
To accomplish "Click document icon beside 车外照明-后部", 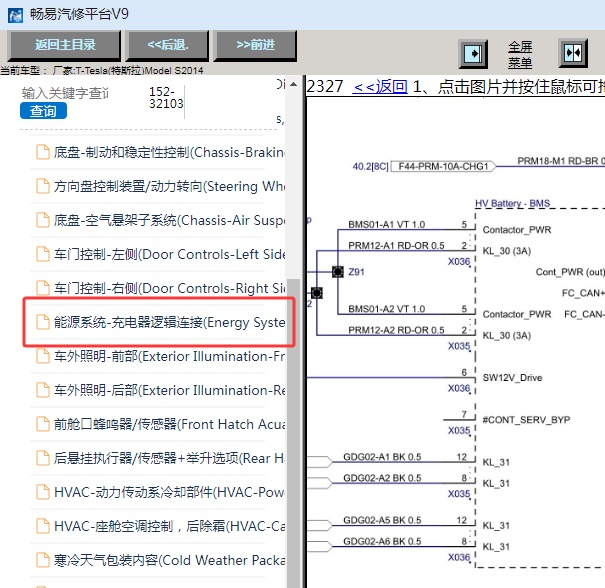I will point(43,390).
